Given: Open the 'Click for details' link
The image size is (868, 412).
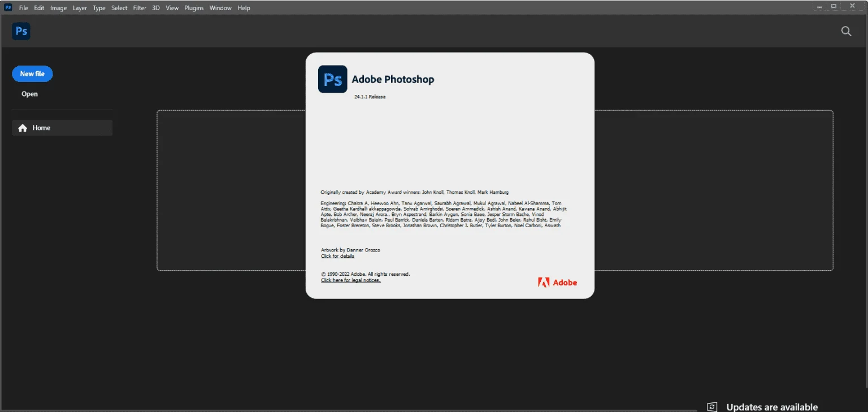Looking at the screenshot, I should pos(337,256).
